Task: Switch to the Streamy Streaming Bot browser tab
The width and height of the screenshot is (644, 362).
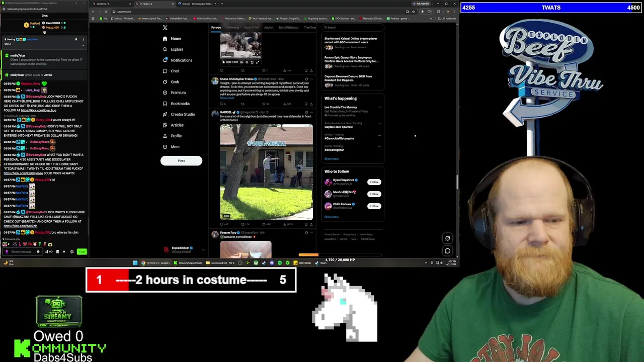Action: coord(196,4)
